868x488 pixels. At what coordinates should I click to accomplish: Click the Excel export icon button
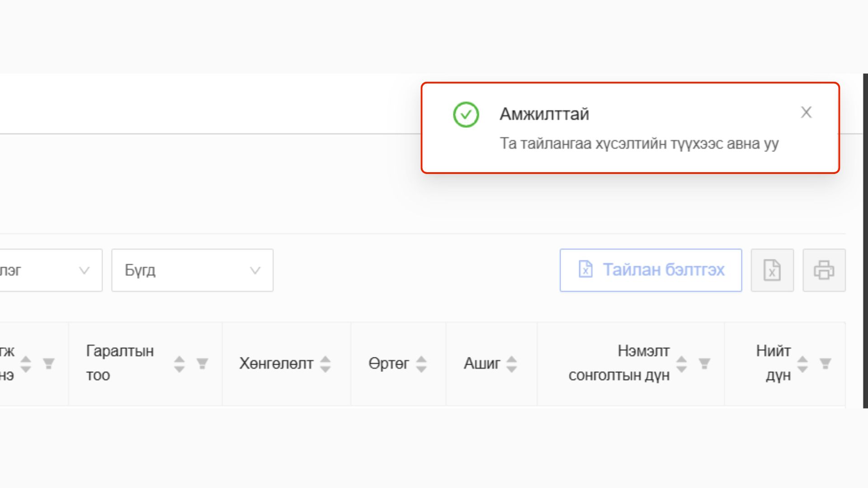[772, 270]
